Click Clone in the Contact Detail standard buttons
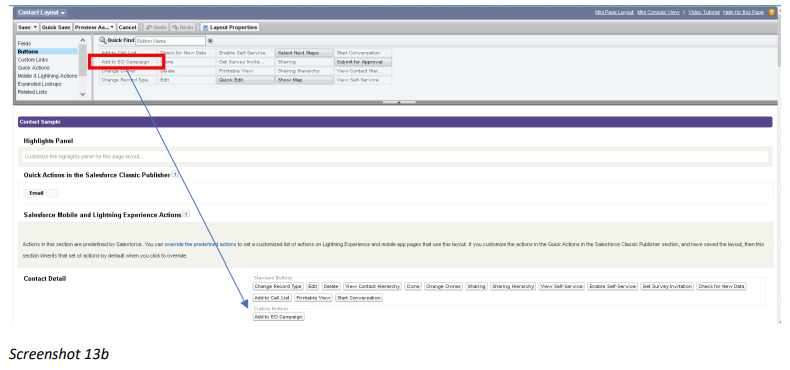 point(413,286)
